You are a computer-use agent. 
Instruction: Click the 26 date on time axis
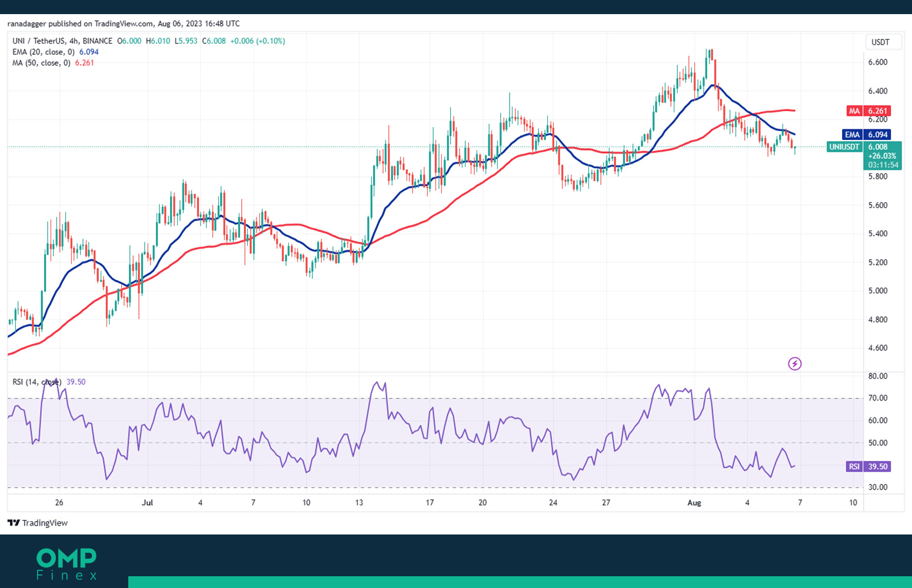[x=59, y=503]
